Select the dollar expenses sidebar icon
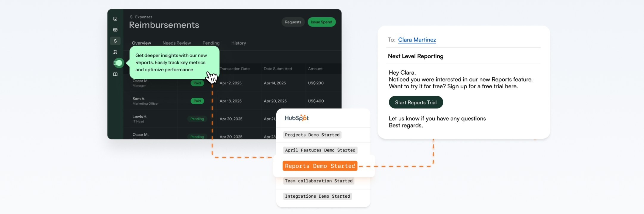The width and height of the screenshot is (644, 214). (115, 41)
